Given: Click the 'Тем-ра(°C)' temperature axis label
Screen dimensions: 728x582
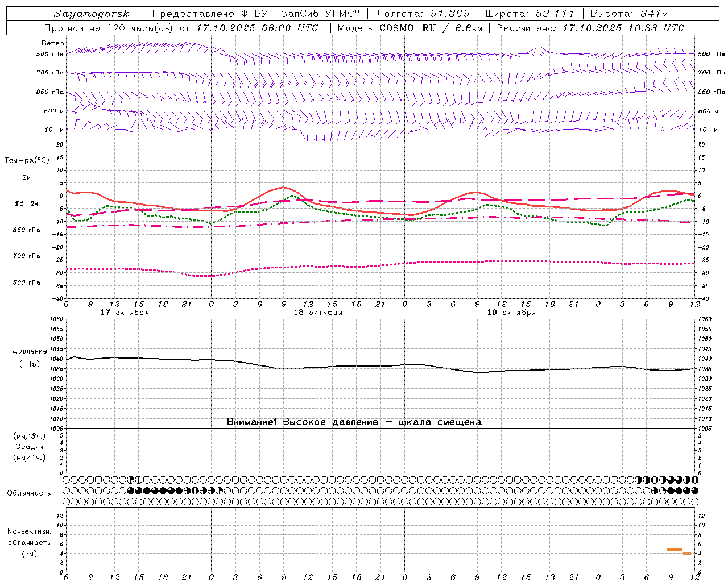Looking at the screenshot, I should tap(27, 161).
